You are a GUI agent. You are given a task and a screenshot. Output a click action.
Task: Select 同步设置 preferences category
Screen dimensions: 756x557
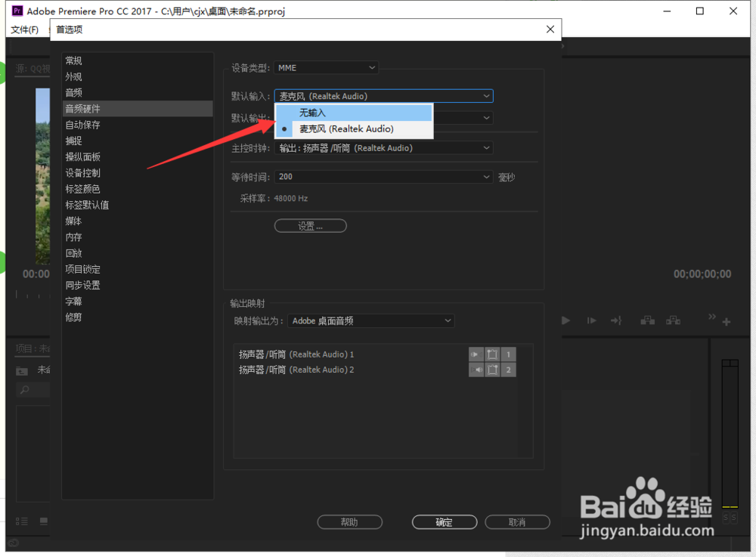tap(138, 285)
